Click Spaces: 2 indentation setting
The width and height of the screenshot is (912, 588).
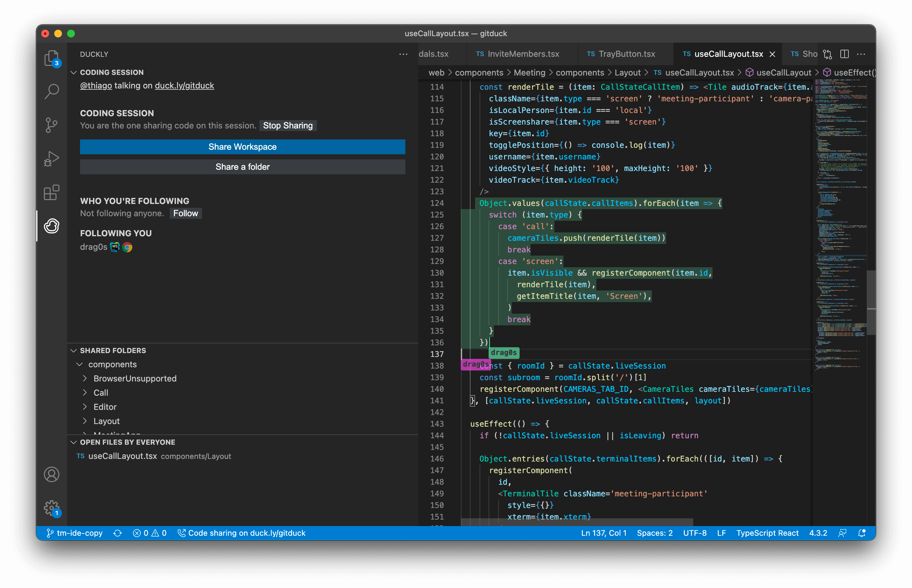(x=654, y=533)
